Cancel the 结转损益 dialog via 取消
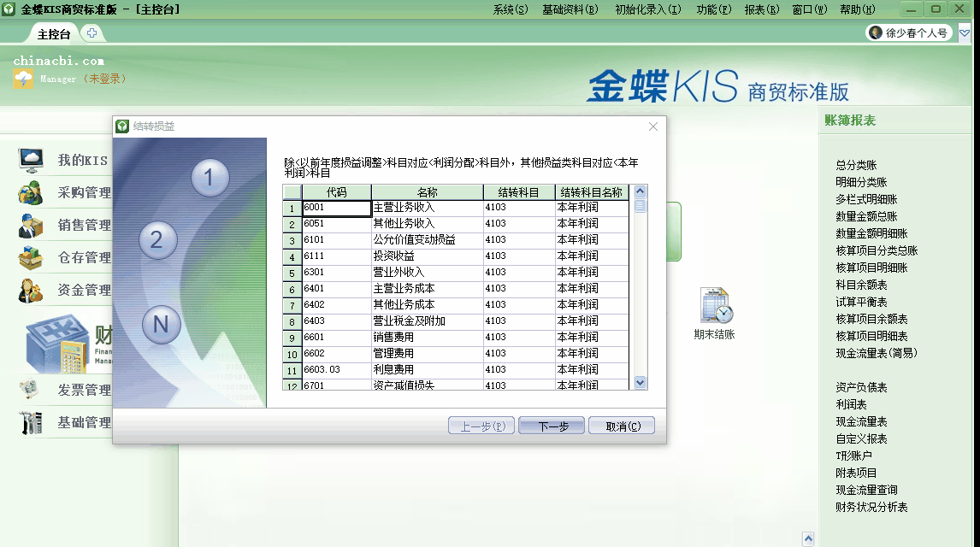Viewport: 980px width, 547px height. pos(622,425)
